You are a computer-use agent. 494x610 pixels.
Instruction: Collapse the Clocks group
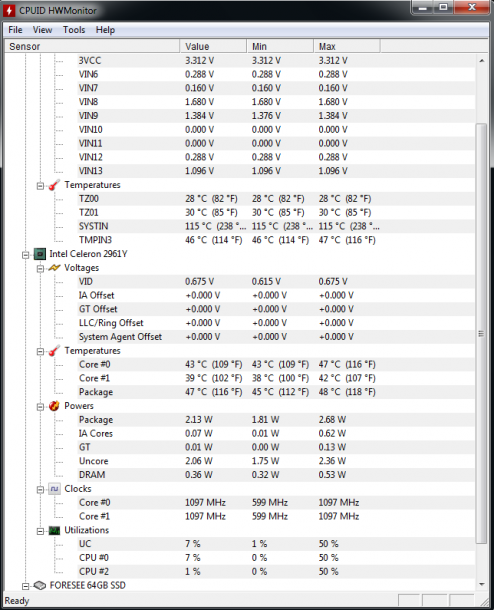(40, 490)
